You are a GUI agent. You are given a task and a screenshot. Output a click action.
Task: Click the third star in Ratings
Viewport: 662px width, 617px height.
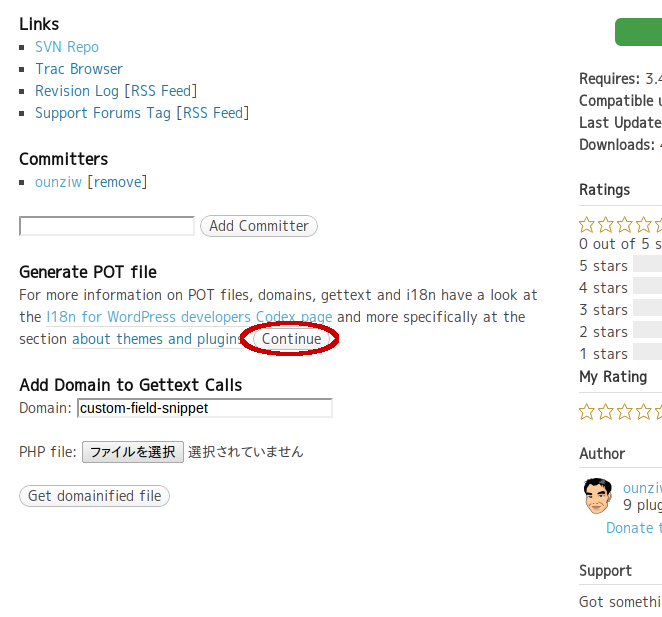[624, 225]
